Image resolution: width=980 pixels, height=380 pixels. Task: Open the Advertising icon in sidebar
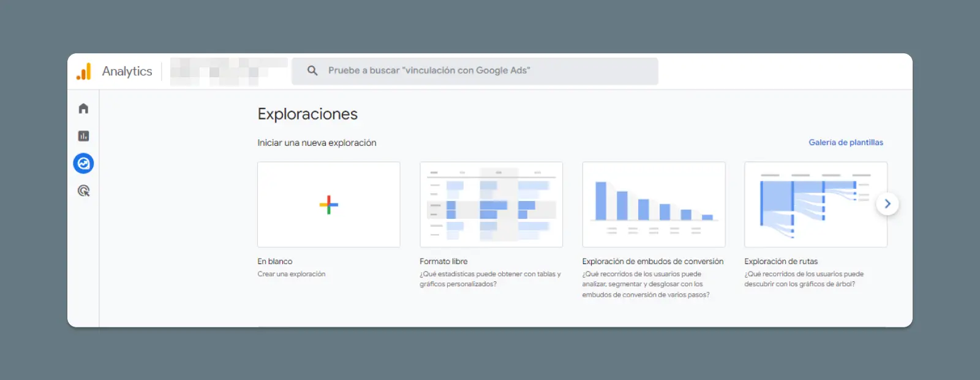point(83,191)
